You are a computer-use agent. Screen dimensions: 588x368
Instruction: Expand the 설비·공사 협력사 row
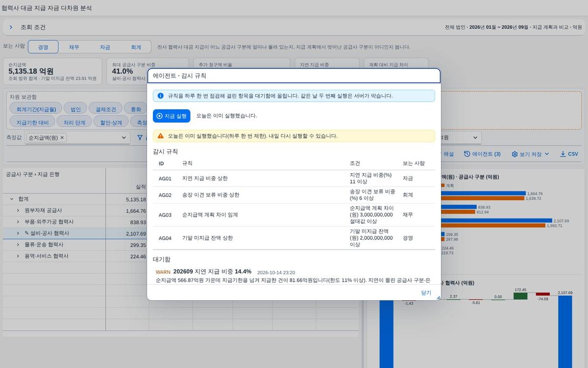18,233
